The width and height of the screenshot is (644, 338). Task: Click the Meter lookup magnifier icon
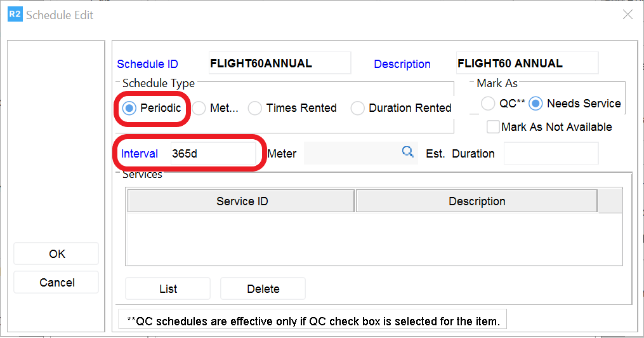[x=408, y=152]
